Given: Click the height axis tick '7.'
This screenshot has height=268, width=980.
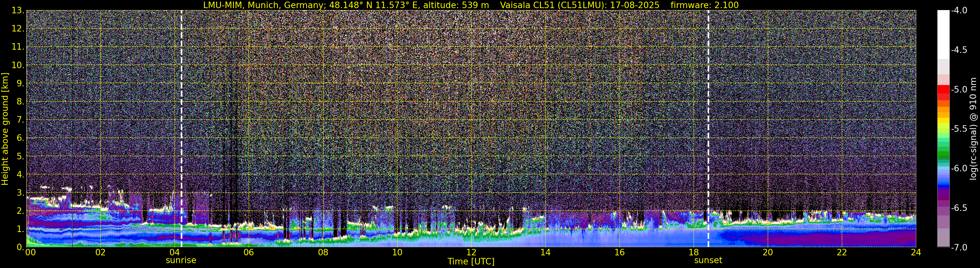Looking at the screenshot, I should tap(20, 120).
